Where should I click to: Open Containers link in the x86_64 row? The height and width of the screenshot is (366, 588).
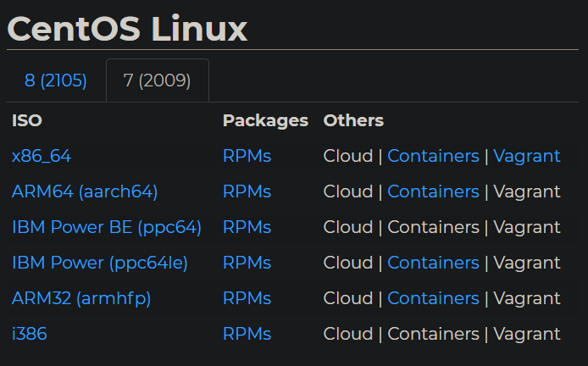tap(433, 156)
